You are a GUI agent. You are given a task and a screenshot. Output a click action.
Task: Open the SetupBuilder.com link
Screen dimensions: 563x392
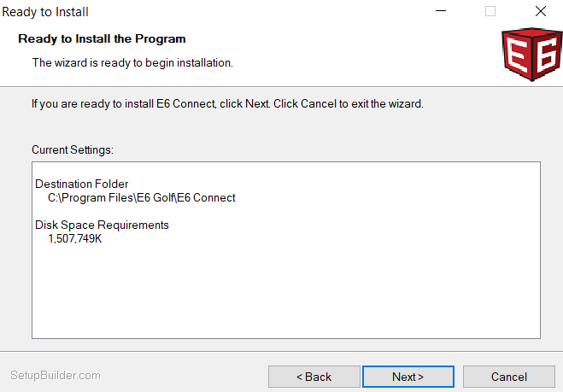pyautogui.click(x=56, y=375)
